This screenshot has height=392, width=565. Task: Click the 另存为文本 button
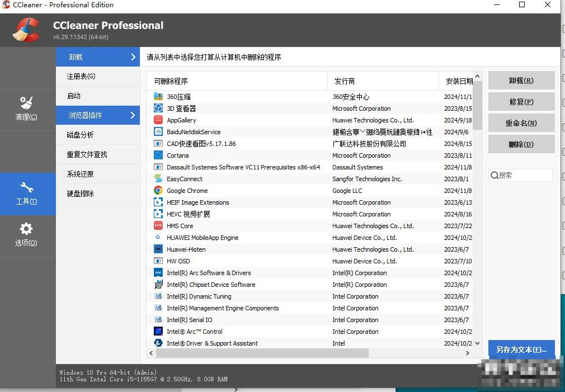pos(521,350)
